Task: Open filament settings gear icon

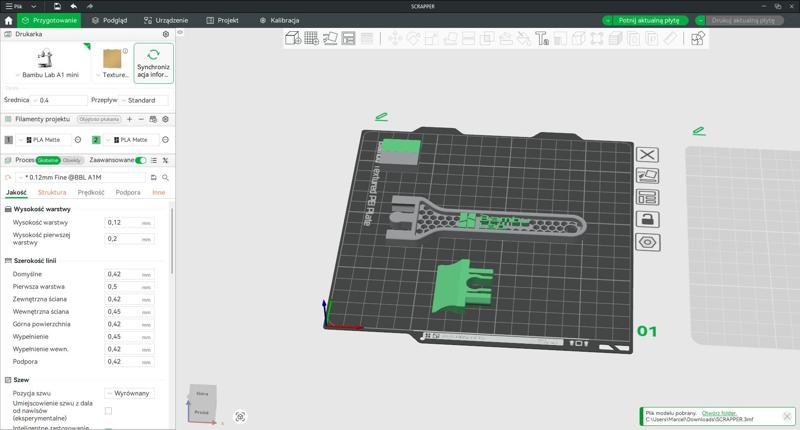Action: pyautogui.click(x=165, y=119)
